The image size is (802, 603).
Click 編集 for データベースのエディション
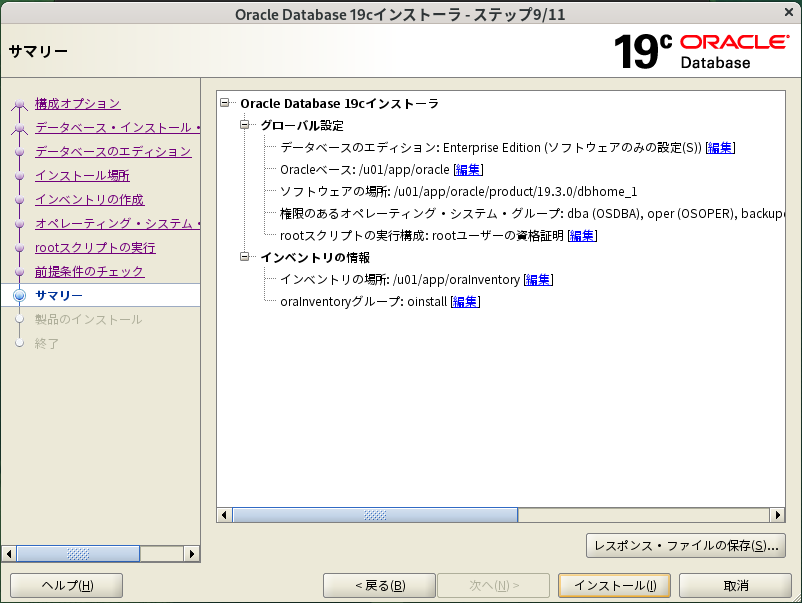721,146
